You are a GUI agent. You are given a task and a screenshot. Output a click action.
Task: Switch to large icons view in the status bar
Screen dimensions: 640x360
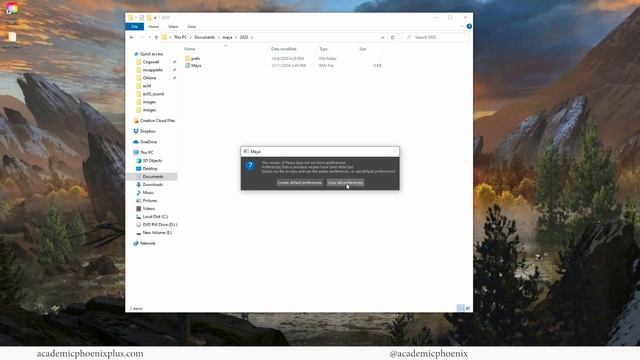pos(468,308)
